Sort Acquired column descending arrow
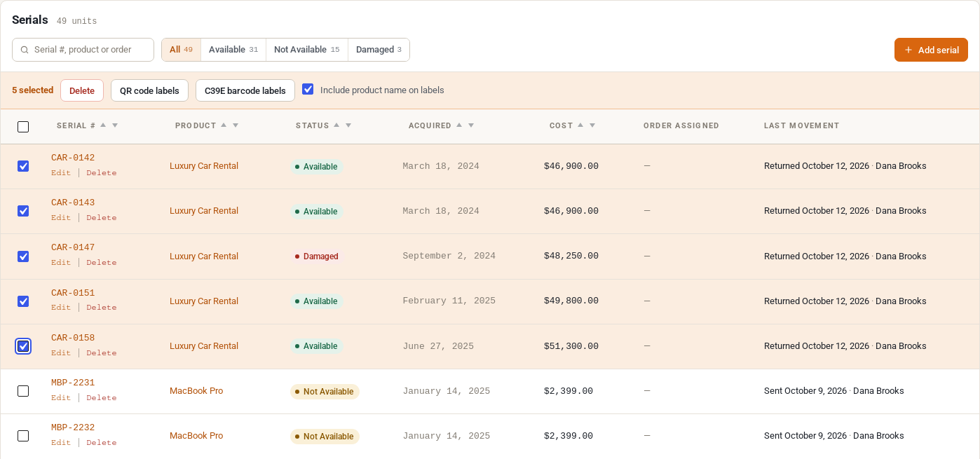The image size is (980, 459). [x=471, y=125]
